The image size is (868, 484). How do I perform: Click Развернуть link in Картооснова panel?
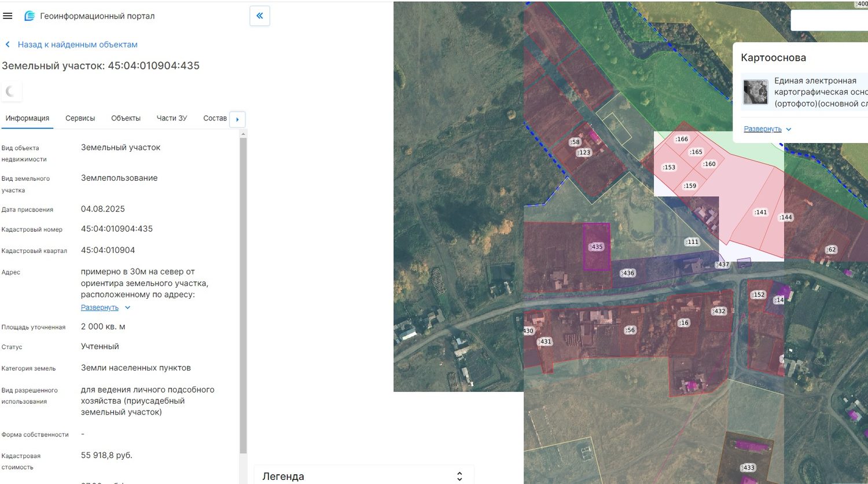pos(763,129)
